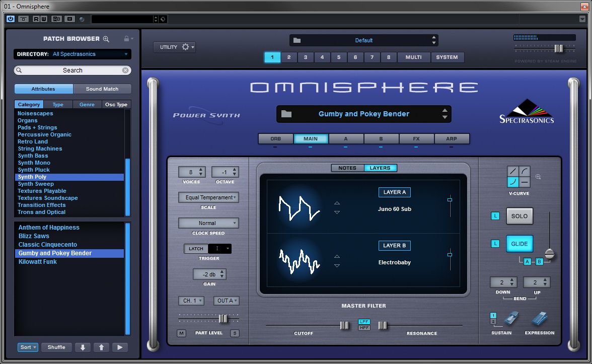This screenshot has width=592, height=364.
Task: Open the Sound Match tab
Action: (102, 89)
